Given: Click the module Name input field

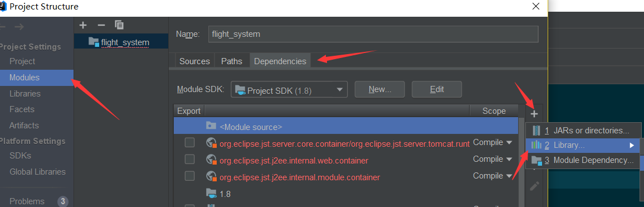Looking at the screenshot, I should tap(373, 34).
